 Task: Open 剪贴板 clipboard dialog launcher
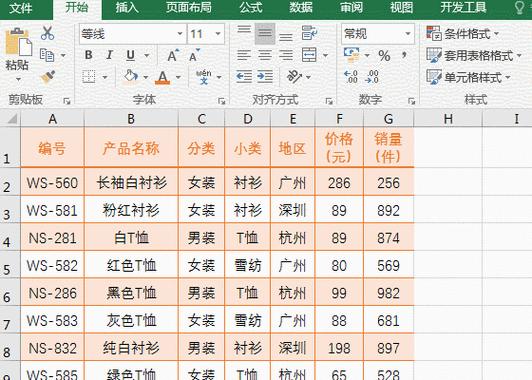pos(67,101)
